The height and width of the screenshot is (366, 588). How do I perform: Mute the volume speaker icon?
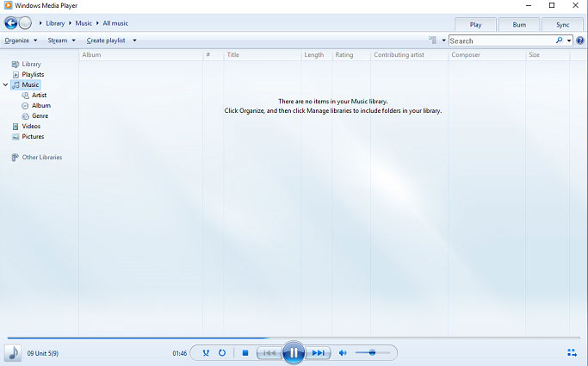pos(343,353)
